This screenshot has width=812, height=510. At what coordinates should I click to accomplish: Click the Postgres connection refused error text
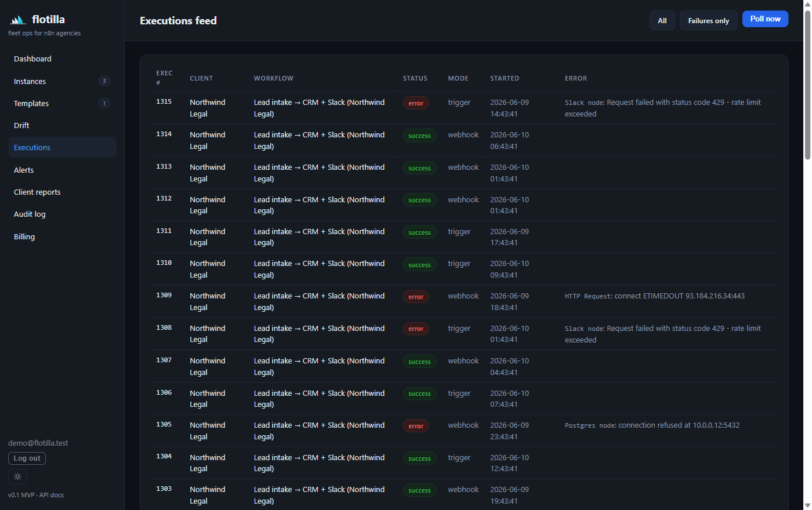[652, 425]
